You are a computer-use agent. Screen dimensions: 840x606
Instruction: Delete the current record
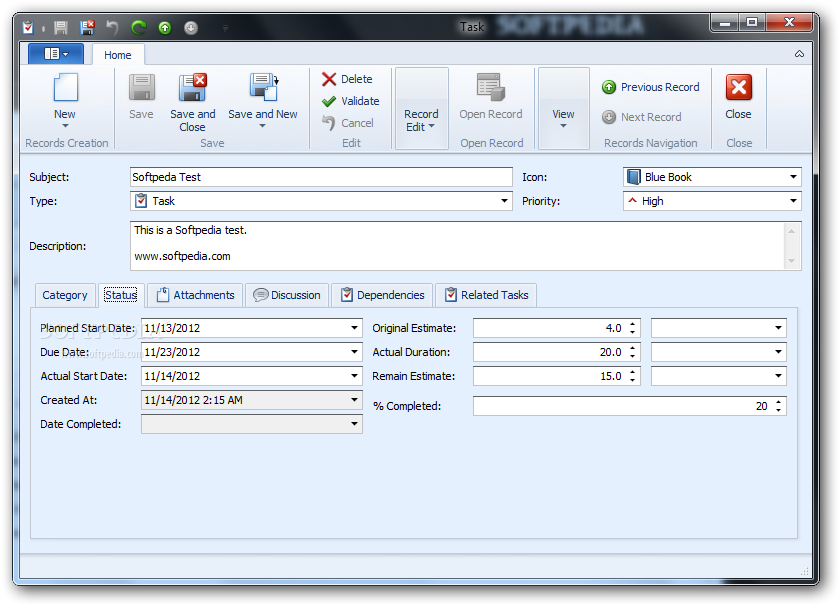pyautogui.click(x=347, y=79)
